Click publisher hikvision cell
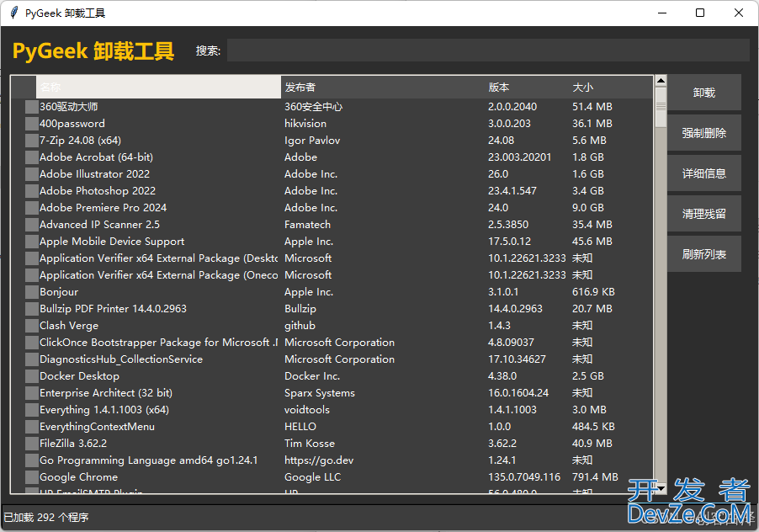 (305, 124)
